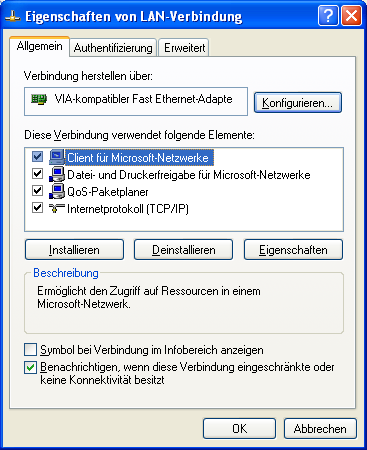The height and width of the screenshot is (450, 367).
Task: Enable Symbol bei Verbindung im Infobereich anzeigen
Action: pyautogui.click(x=30, y=350)
